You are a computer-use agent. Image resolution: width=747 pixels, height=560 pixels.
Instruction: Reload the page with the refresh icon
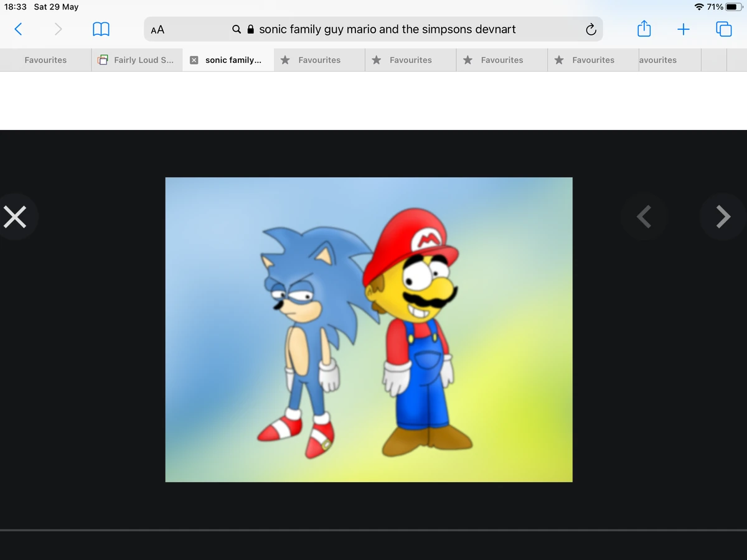tap(591, 29)
